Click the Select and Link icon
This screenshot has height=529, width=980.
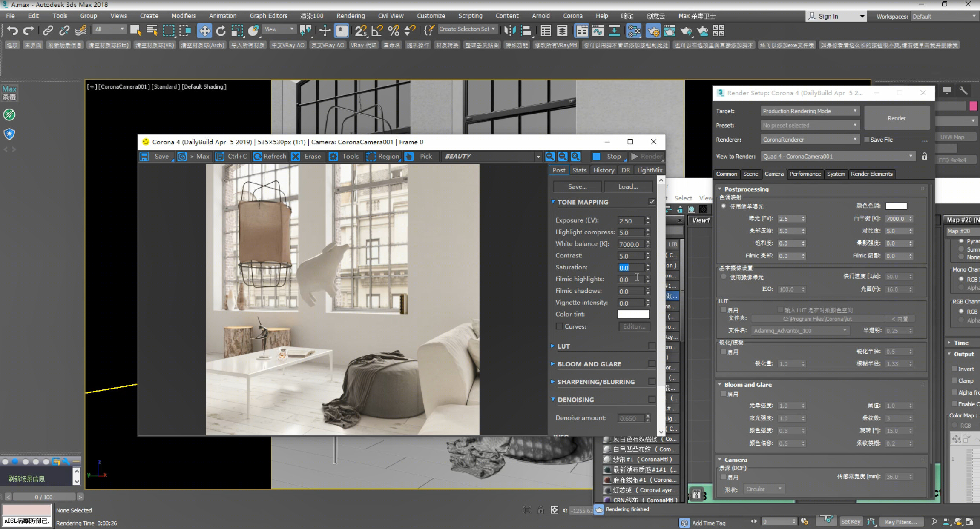(x=48, y=31)
